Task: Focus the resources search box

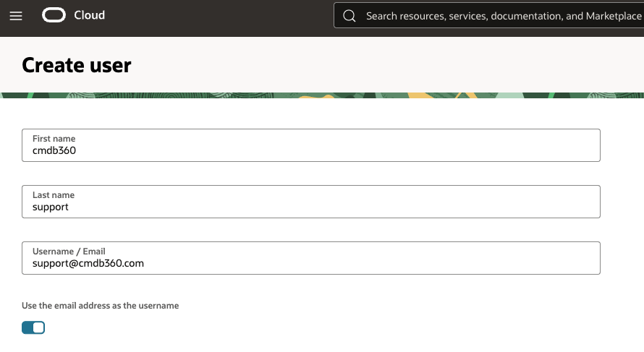Action: coord(488,16)
